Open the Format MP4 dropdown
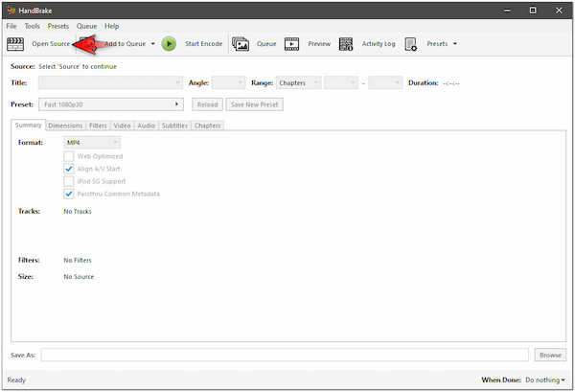 coord(93,142)
